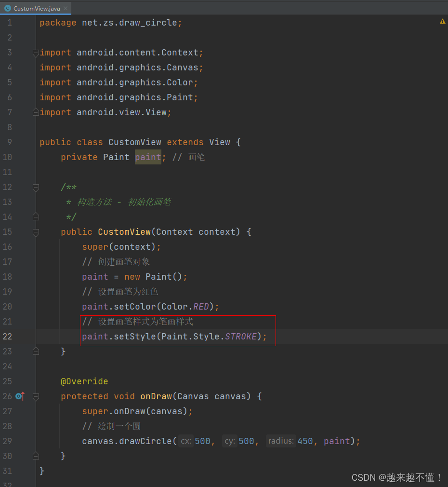Click line number 29 in the gutter

[x=7, y=441]
